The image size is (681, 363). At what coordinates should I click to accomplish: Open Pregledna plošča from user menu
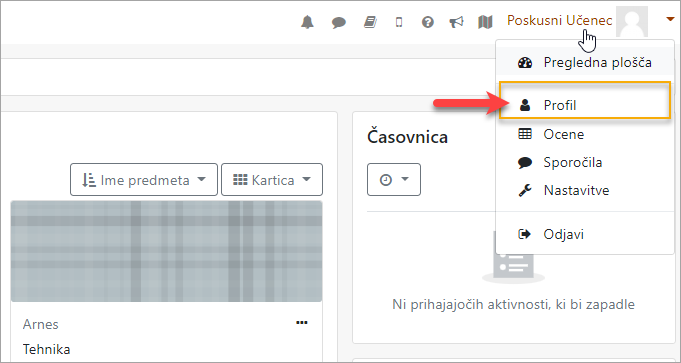585,63
